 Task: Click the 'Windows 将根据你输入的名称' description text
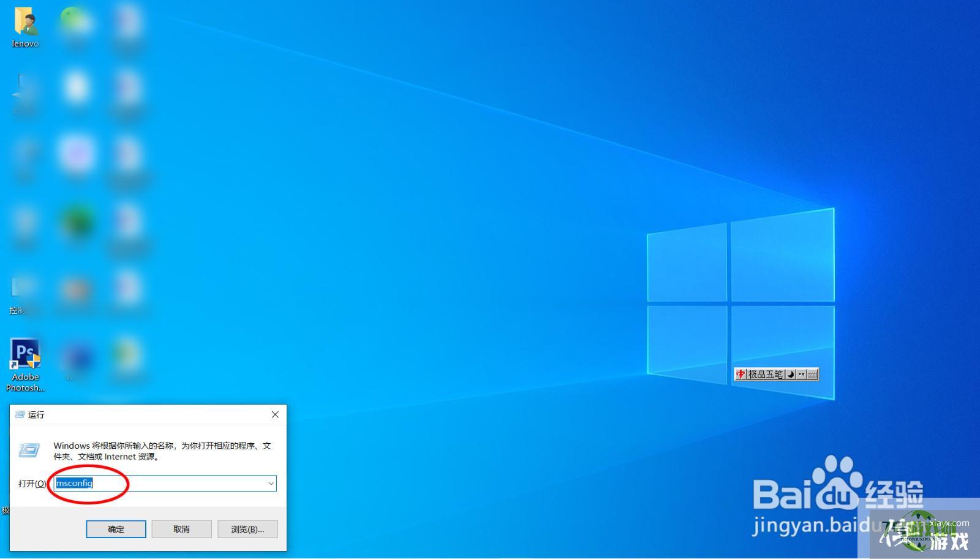tap(162, 451)
